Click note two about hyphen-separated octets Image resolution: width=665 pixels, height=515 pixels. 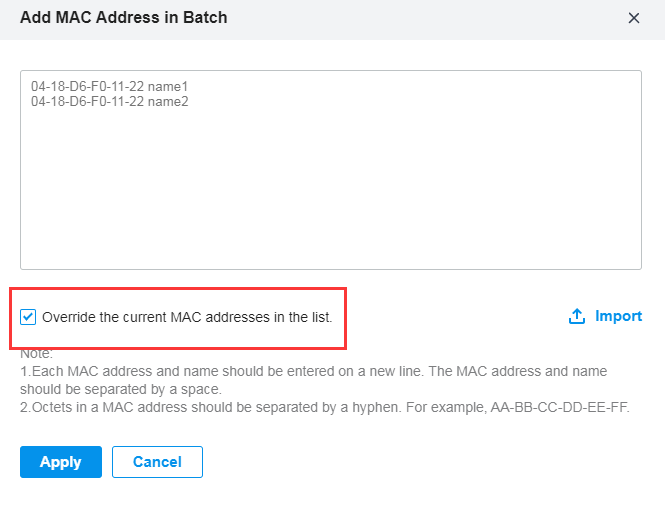pyautogui.click(x=325, y=407)
